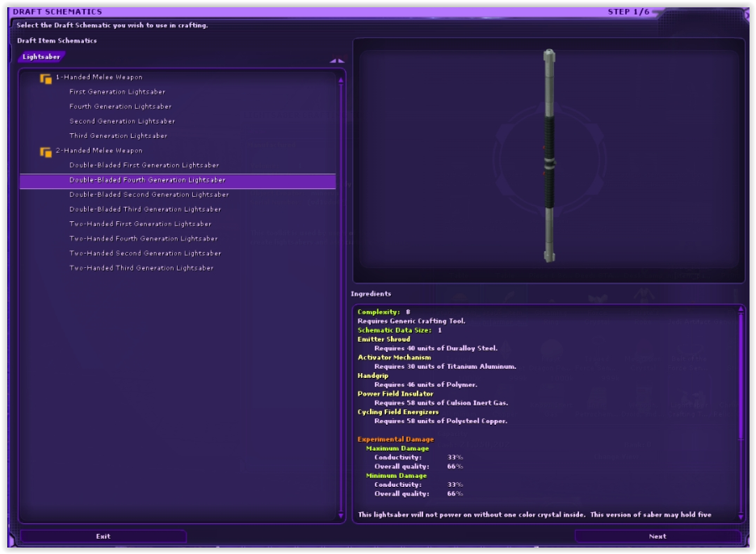Image resolution: width=756 pixels, height=554 pixels.
Task: Click the Exit button
Action: click(x=103, y=536)
